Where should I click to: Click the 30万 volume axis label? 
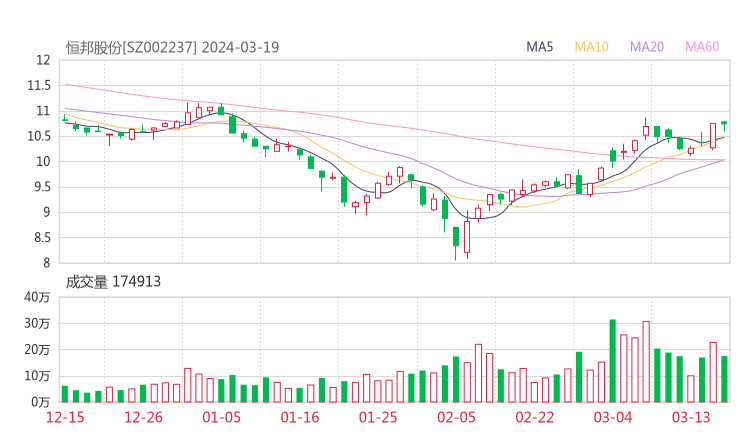point(37,323)
